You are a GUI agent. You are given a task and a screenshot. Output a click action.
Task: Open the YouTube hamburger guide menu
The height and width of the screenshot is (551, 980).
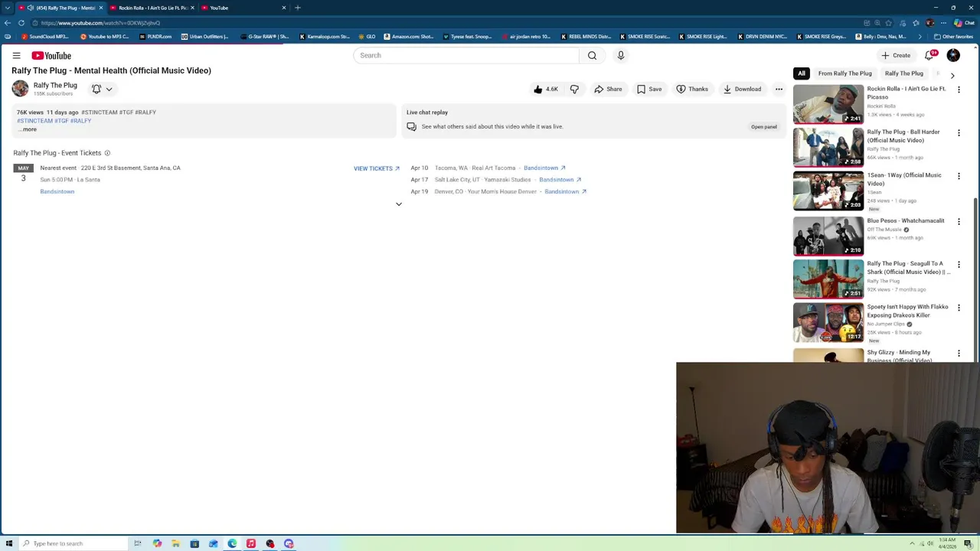[16, 56]
